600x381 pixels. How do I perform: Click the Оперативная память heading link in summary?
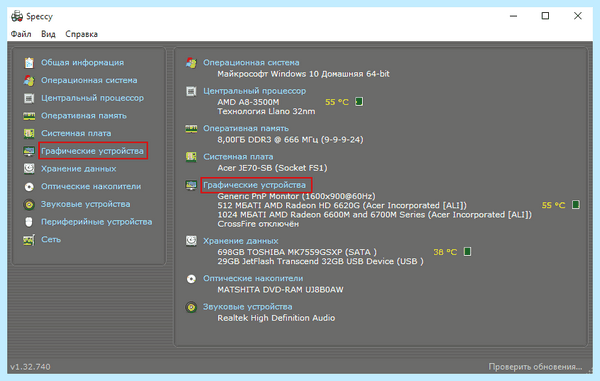point(246,129)
